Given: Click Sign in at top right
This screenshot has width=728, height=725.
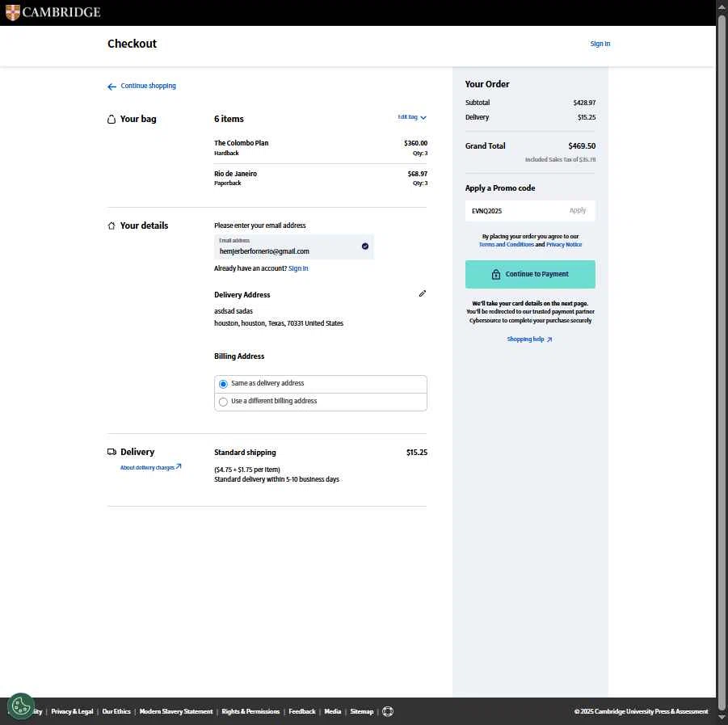Looking at the screenshot, I should click(x=600, y=44).
